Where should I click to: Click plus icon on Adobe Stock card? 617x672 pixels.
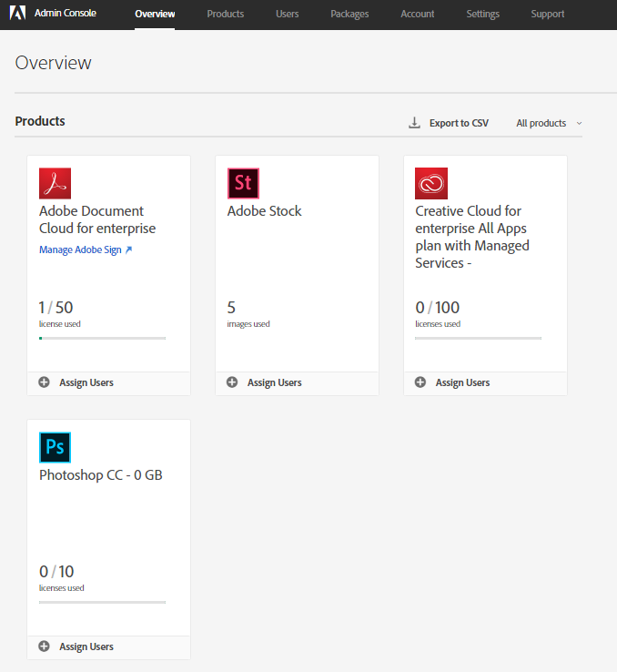232,382
